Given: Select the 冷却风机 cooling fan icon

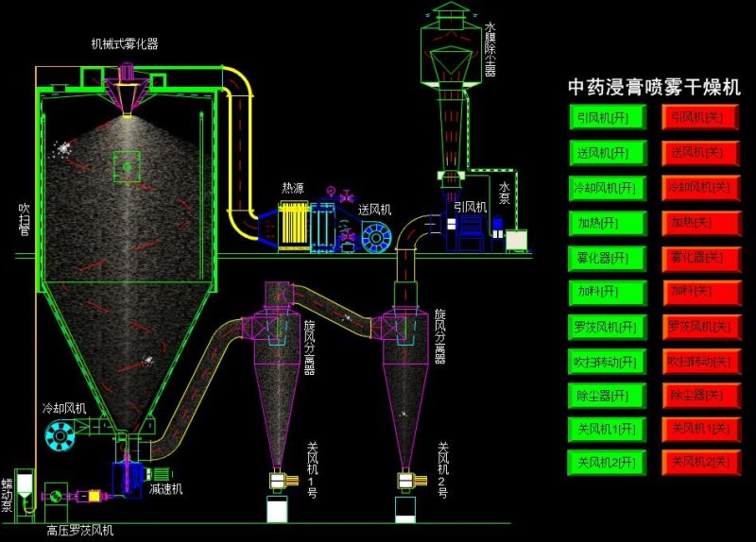Looking at the screenshot, I should click(62, 432).
